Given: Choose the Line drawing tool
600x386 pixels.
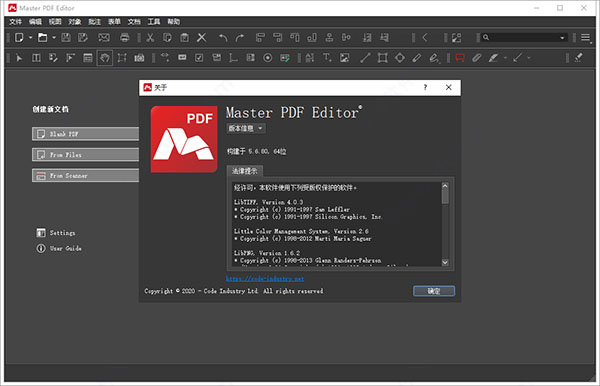Looking at the screenshot, I should click(x=365, y=58).
